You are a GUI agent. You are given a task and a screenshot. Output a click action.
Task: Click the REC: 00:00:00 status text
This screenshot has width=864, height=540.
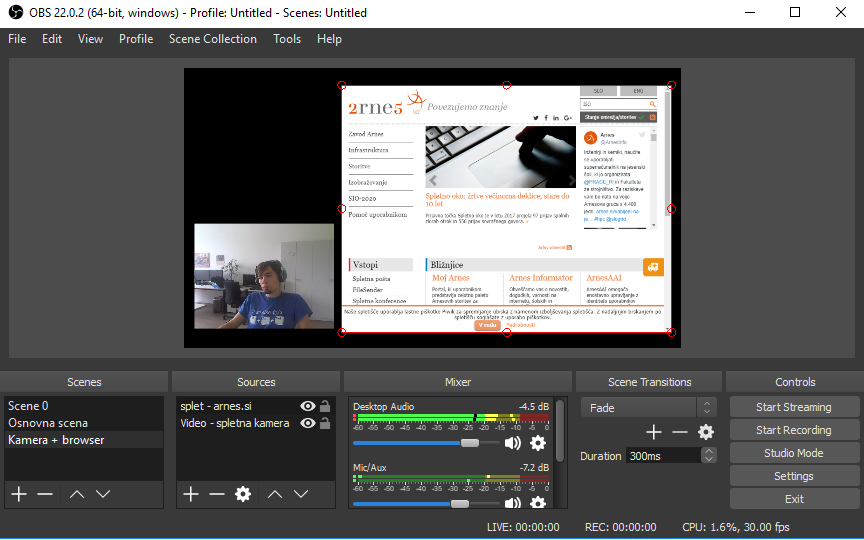pyautogui.click(x=620, y=527)
